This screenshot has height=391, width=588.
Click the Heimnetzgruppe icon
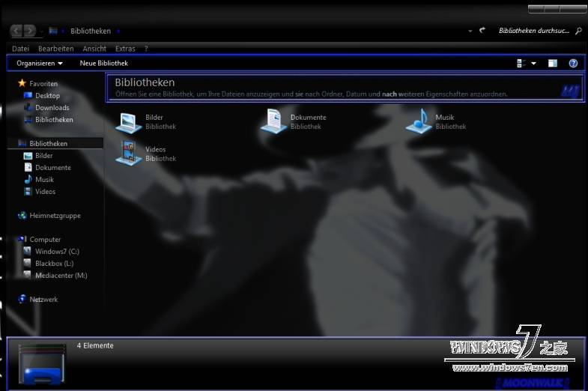22,216
